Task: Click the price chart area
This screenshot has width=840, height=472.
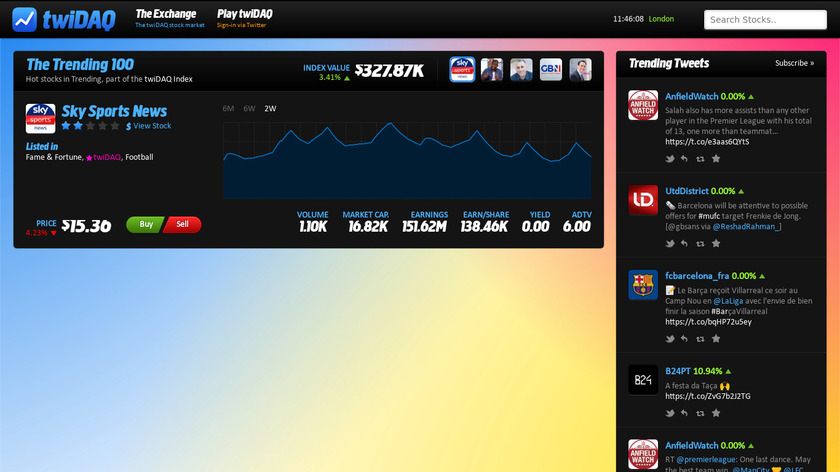Action: coord(407,161)
